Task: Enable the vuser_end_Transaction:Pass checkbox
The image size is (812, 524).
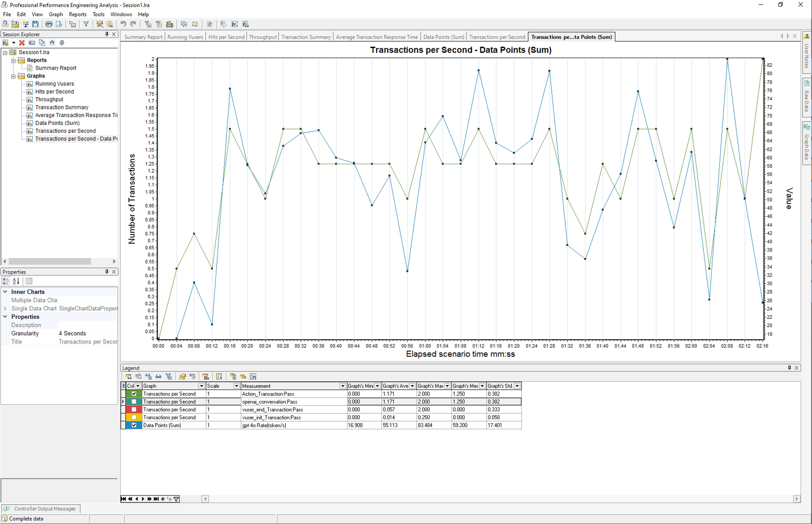Action: pyautogui.click(x=134, y=409)
